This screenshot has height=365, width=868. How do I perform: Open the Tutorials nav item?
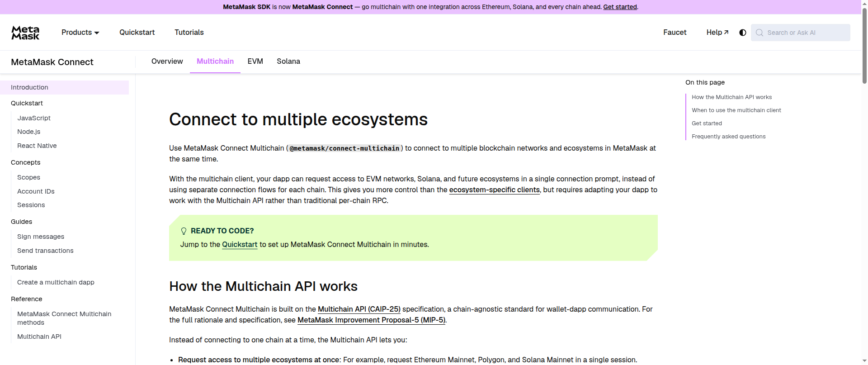point(189,33)
